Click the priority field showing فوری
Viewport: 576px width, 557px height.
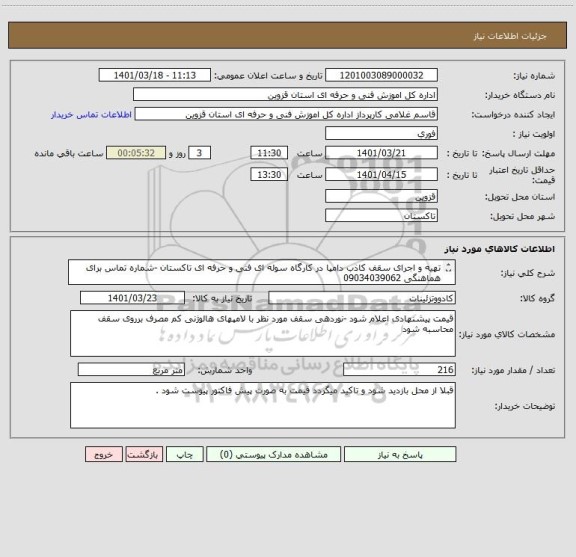click(x=381, y=133)
